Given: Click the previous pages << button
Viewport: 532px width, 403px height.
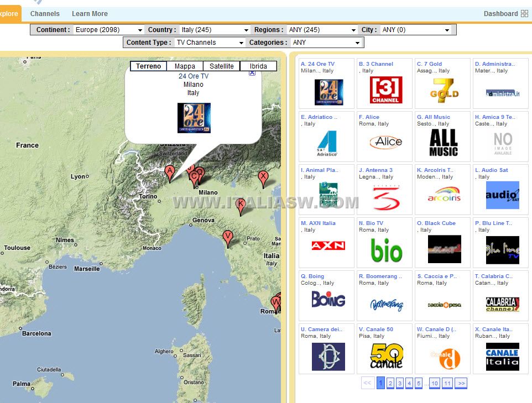Looking at the screenshot, I should pyautogui.click(x=368, y=383).
